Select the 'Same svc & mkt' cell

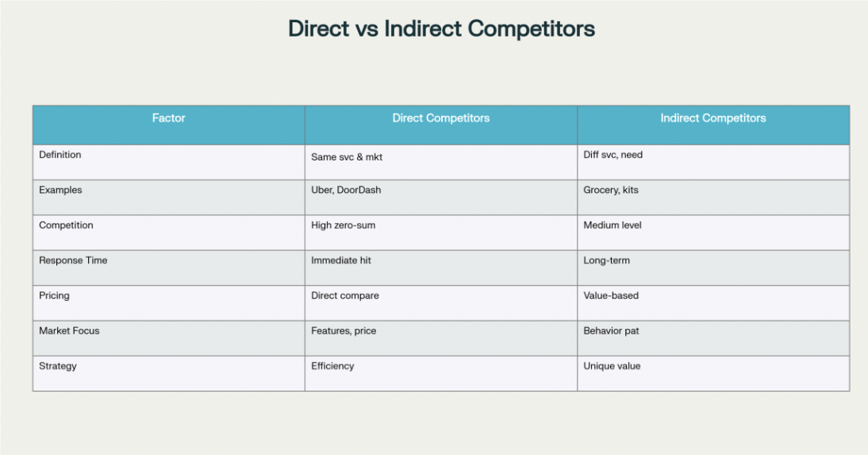[x=347, y=157]
